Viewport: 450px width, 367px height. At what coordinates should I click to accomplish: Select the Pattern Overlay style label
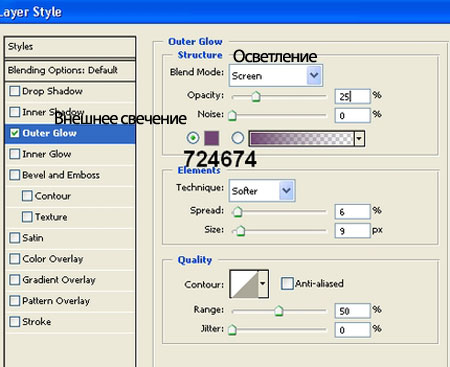[56, 301]
